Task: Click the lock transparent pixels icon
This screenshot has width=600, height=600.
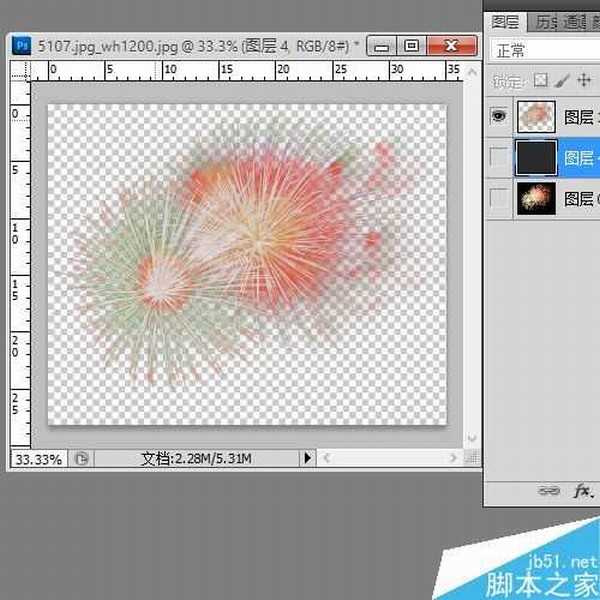Action: [x=541, y=80]
